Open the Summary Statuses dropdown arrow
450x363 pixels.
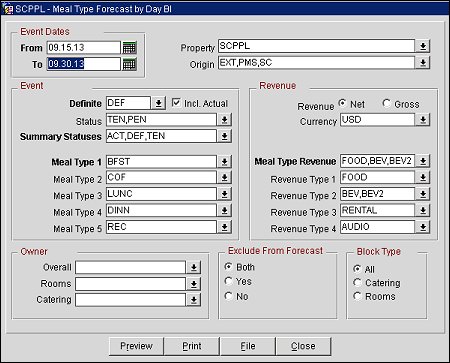coord(224,136)
